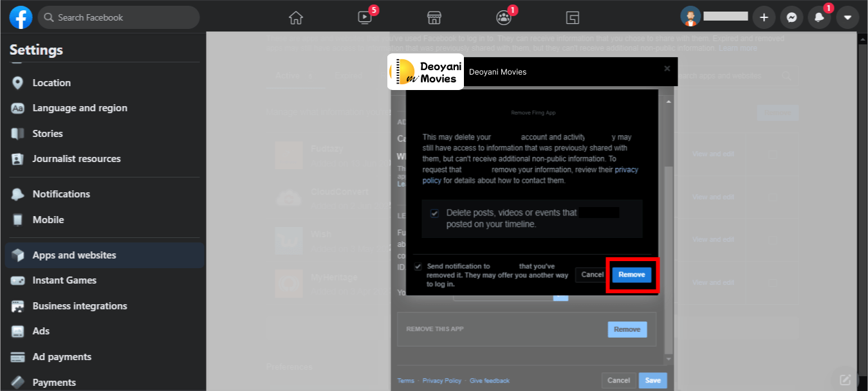Screen dimensions: 868x391
Task: Select Apps and websites in sidebar
Action: point(103,255)
